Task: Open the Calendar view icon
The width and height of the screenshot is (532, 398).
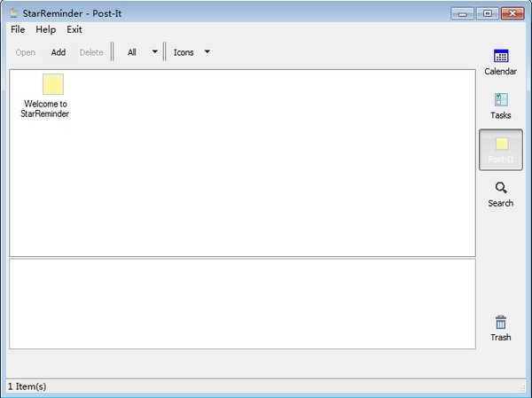Action: coord(501,56)
